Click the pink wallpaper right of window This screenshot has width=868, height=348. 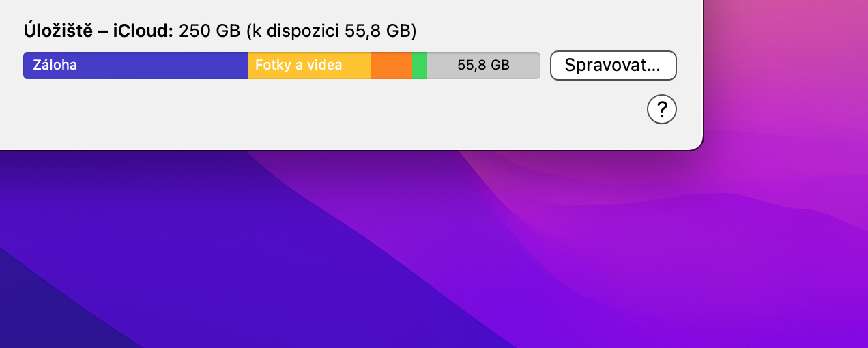click(x=785, y=68)
